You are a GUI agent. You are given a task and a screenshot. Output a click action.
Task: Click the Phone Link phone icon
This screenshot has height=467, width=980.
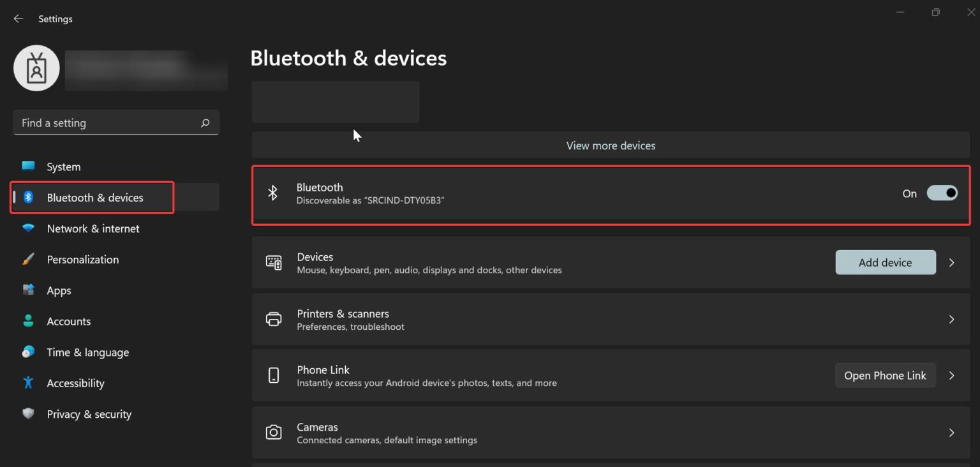[273, 375]
